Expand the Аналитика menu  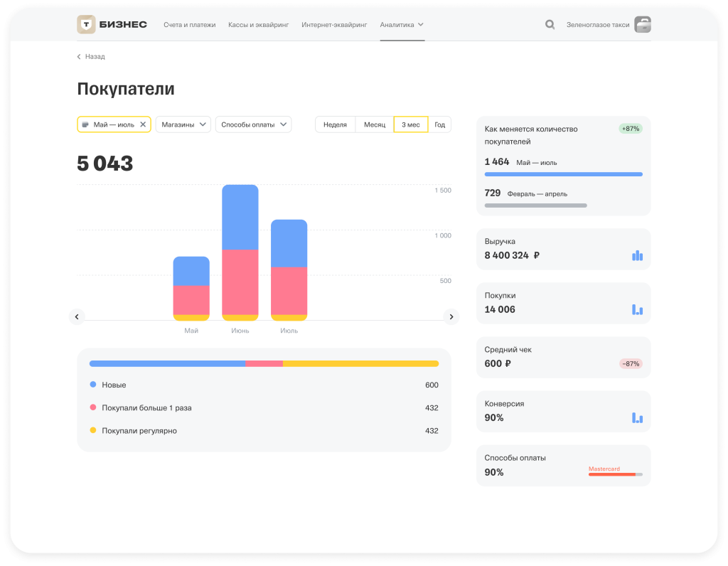(402, 25)
